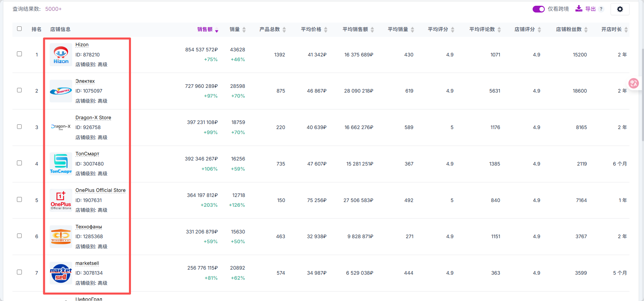Click the help question mark icon
Image resolution: width=644 pixels, height=301 pixels.
pyautogui.click(x=601, y=9)
